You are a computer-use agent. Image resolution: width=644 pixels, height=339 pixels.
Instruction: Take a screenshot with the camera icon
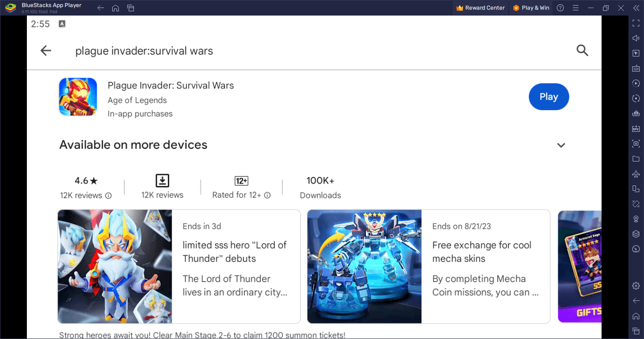pyautogui.click(x=636, y=144)
